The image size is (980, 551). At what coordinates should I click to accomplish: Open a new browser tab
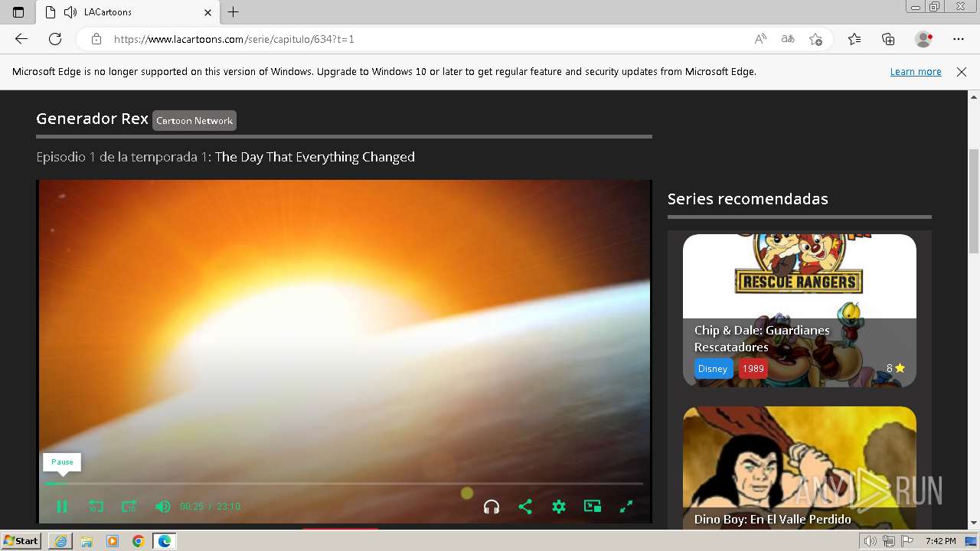tap(234, 12)
